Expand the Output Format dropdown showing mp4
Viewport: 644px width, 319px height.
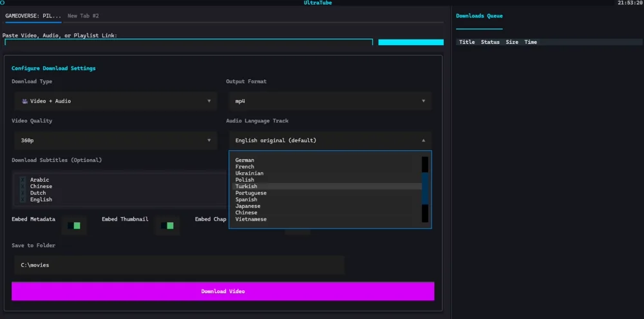click(x=330, y=101)
